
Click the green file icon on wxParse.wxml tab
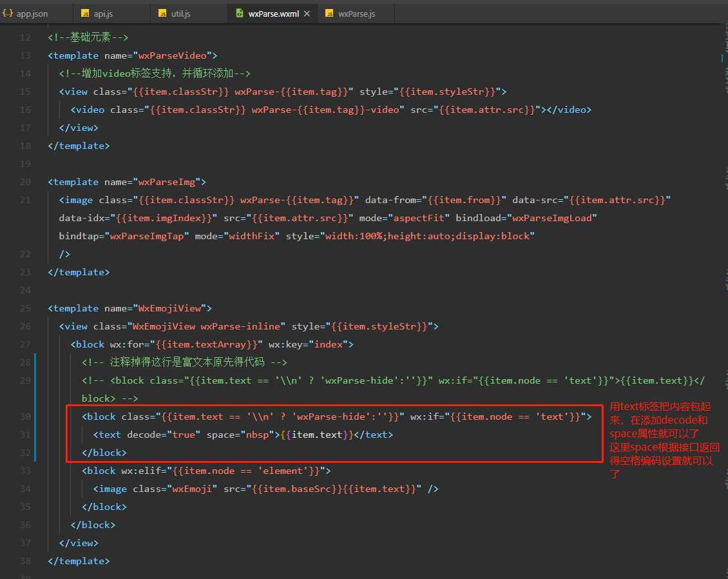240,14
